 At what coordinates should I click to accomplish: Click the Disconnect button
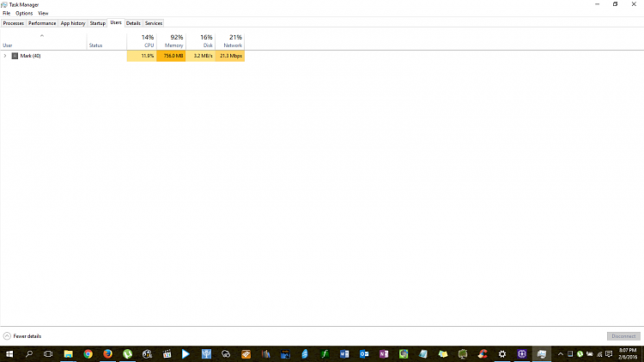tap(623, 336)
